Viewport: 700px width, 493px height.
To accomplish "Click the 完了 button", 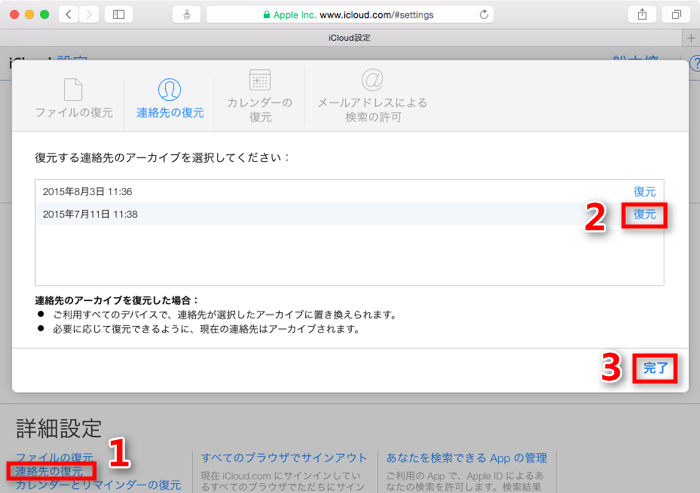I will point(655,368).
